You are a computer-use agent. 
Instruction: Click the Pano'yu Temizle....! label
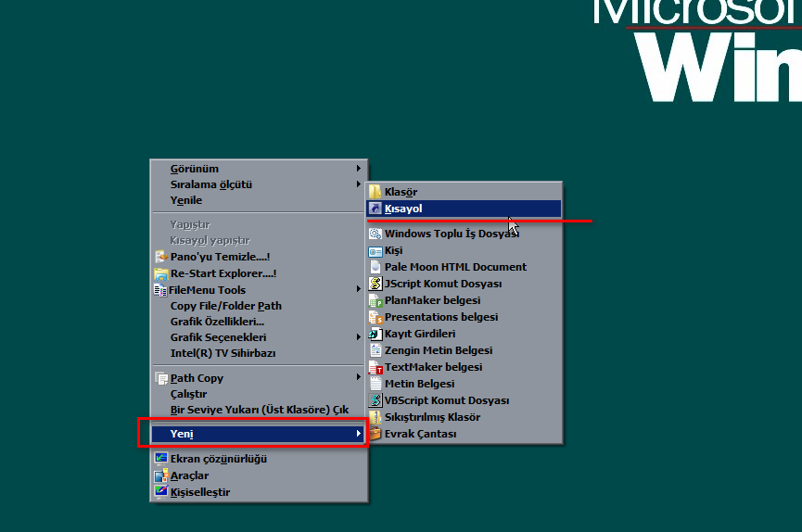point(221,257)
